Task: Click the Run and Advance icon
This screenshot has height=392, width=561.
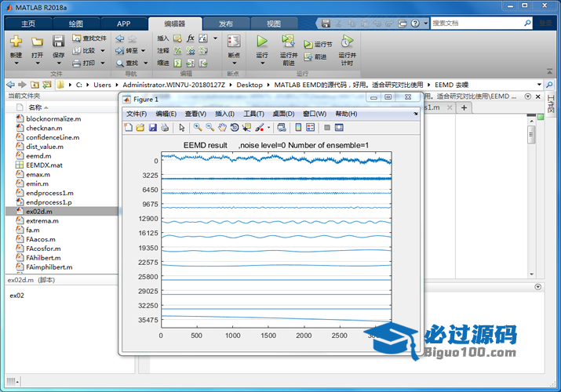Action: pos(288,41)
